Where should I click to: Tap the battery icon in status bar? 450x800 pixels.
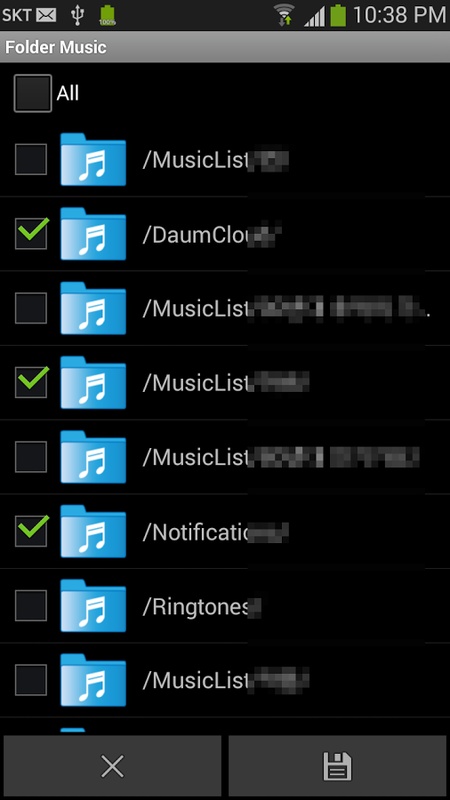coord(338,15)
